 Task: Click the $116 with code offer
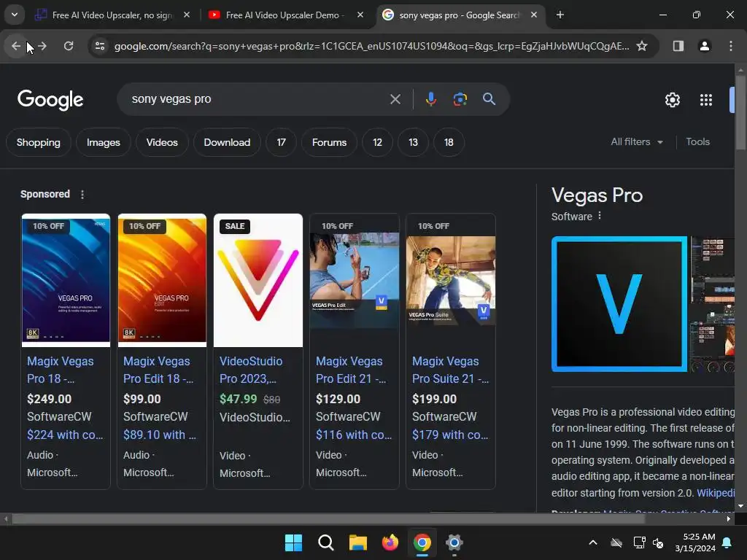[354, 435]
